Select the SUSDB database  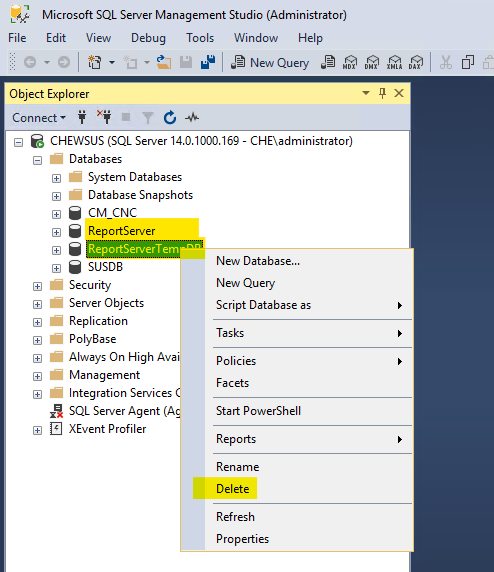[x=105, y=267]
